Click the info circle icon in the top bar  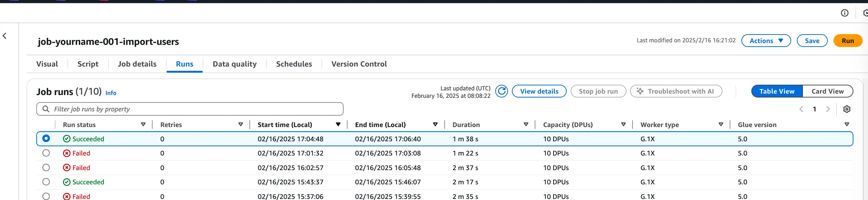pos(845,13)
